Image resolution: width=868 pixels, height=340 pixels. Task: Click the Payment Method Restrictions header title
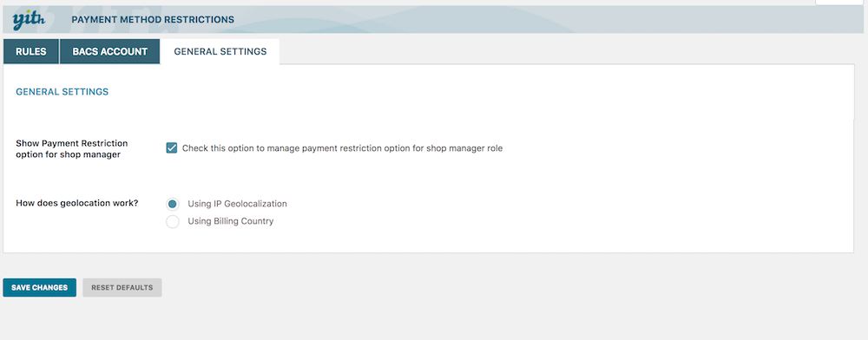pos(153,20)
